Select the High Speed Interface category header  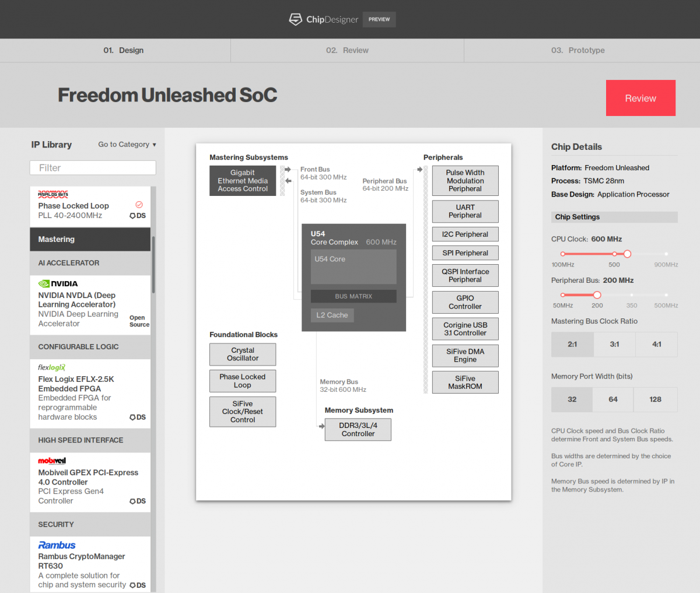click(x=90, y=440)
